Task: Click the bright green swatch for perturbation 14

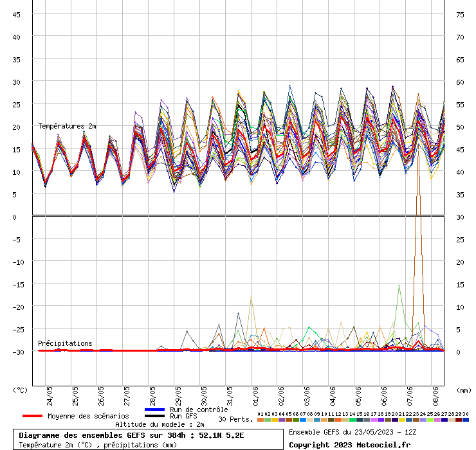Action: point(352,420)
